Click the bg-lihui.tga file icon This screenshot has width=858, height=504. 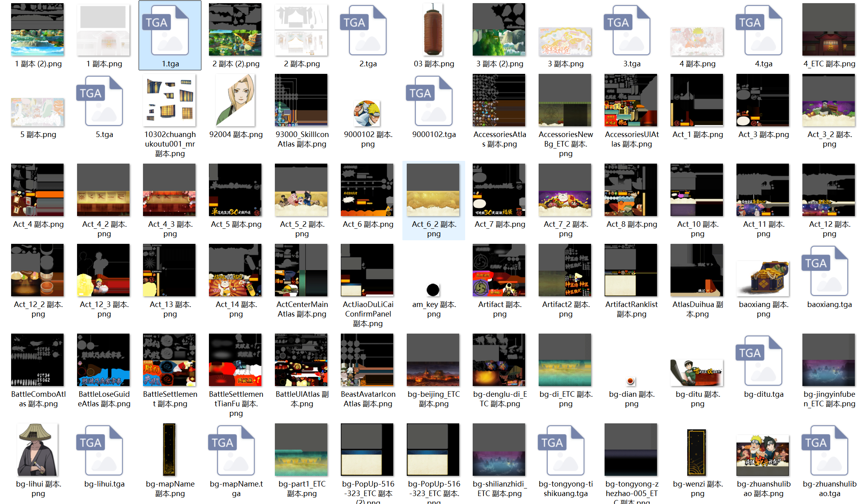click(104, 450)
